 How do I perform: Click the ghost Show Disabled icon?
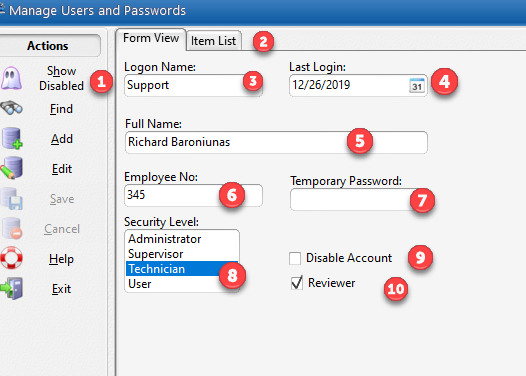click(11, 78)
